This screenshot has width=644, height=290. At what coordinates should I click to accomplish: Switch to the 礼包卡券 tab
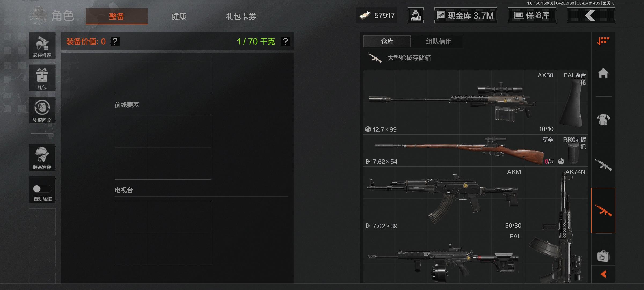241,16
